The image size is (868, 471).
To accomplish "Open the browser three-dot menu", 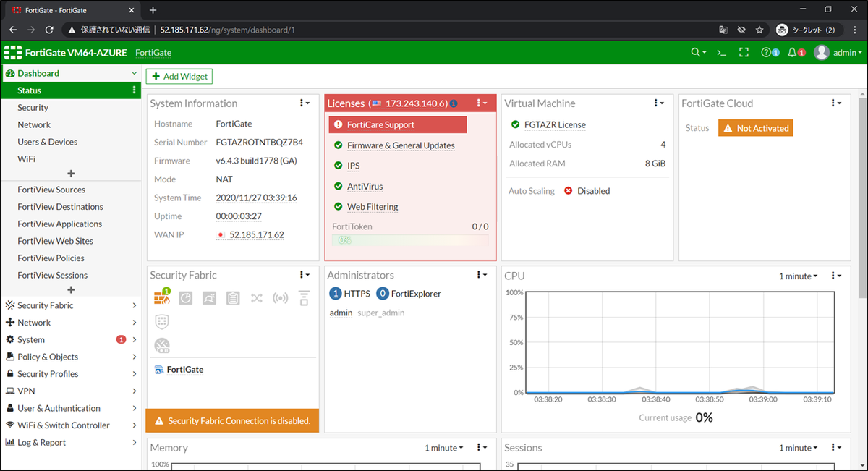I will 854,30.
